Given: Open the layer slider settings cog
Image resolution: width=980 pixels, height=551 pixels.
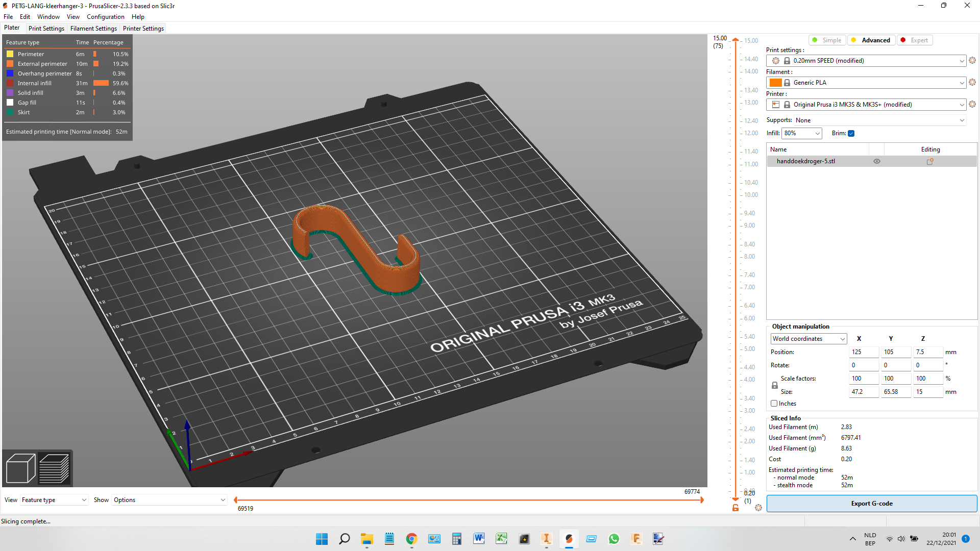Looking at the screenshot, I should (x=758, y=508).
